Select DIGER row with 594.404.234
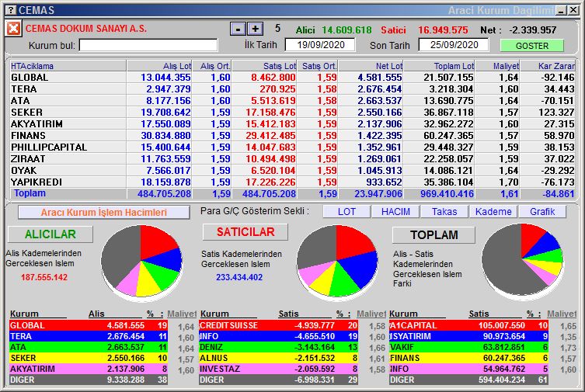This screenshot has width=585, height=392. [x=468, y=380]
